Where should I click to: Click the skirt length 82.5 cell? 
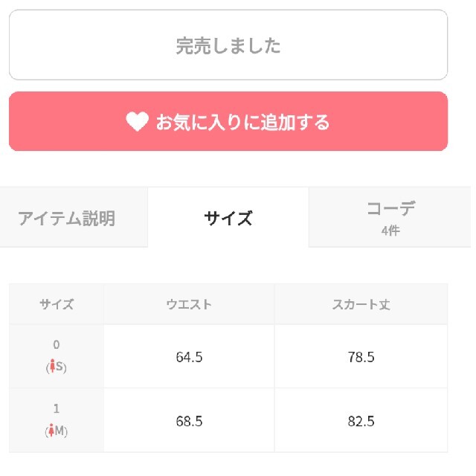(361, 420)
